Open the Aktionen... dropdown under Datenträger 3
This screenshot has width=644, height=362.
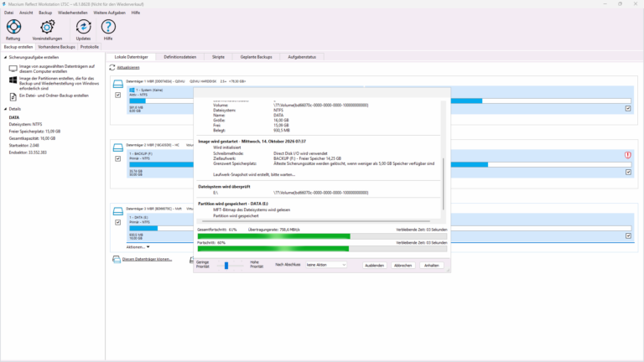tap(138, 247)
